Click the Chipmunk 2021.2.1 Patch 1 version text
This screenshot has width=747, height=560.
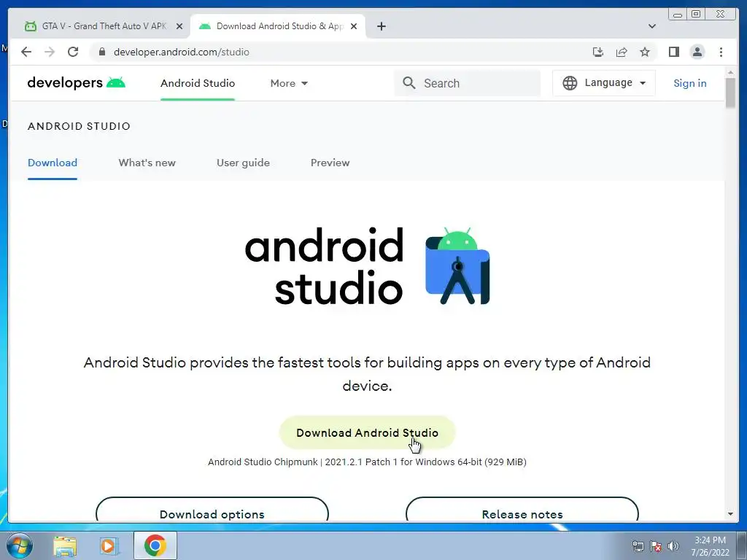pos(368,462)
